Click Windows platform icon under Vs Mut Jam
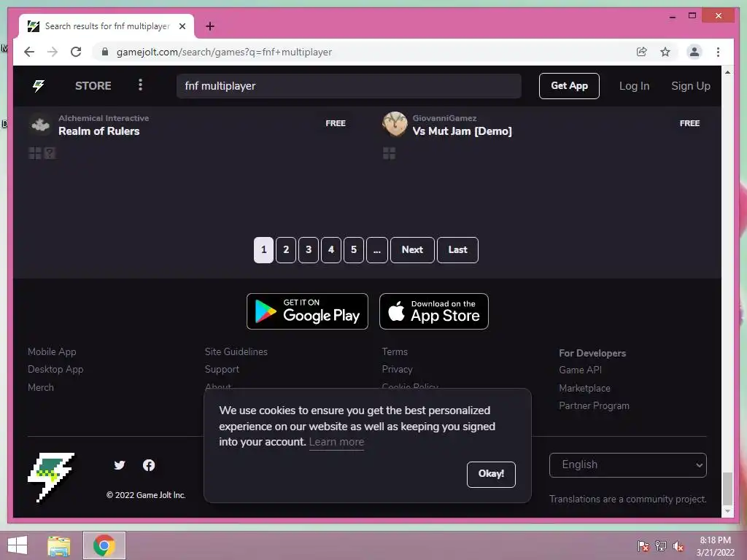747x560 pixels. [x=390, y=153]
